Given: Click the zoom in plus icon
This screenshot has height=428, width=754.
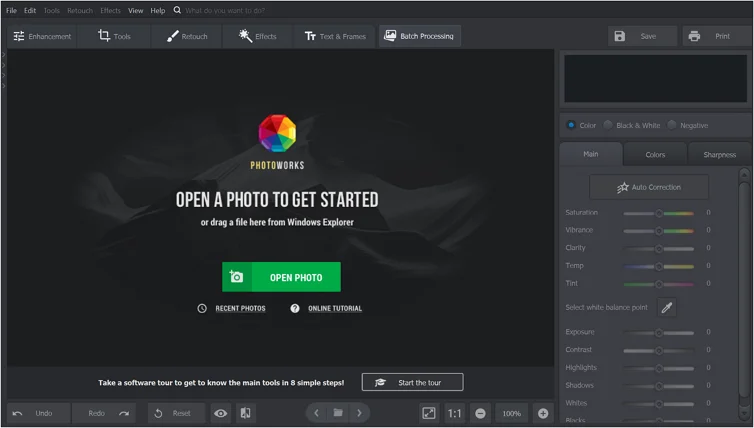Looking at the screenshot, I should point(543,413).
